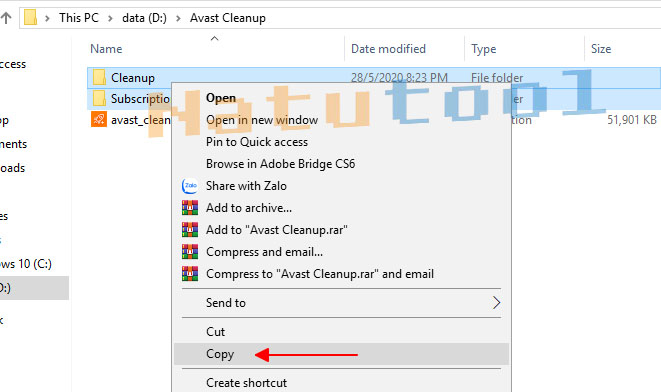Click the folder icon in address bar

[30, 18]
